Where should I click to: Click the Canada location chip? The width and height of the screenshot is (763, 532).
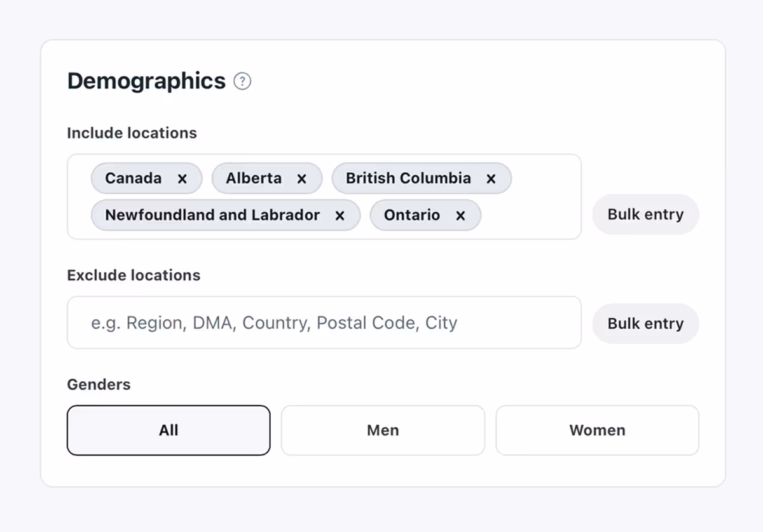point(134,179)
